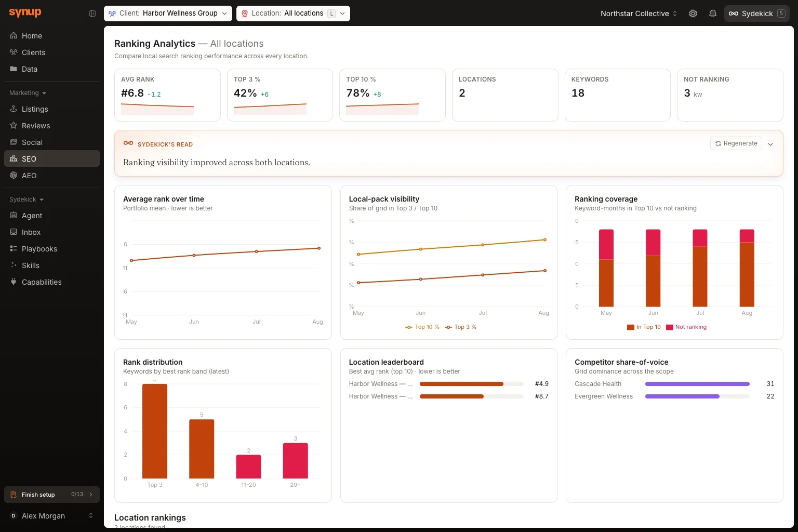Click the Playbooks icon
This screenshot has height=532, width=798.
[x=14, y=249]
